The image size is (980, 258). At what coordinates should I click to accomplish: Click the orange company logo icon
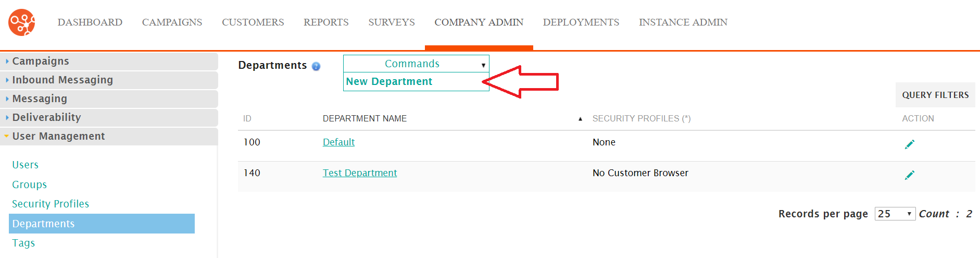pyautogui.click(x=22, y=22)
